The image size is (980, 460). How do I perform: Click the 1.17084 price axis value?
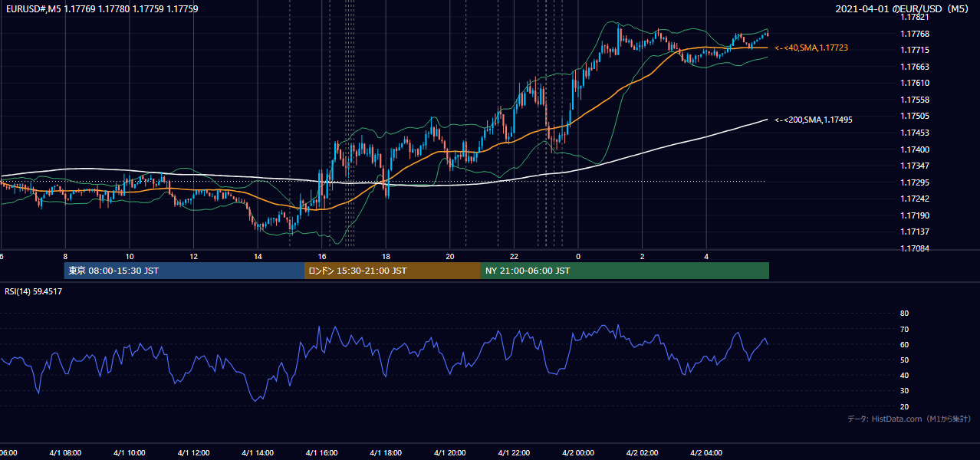[914, 248]
